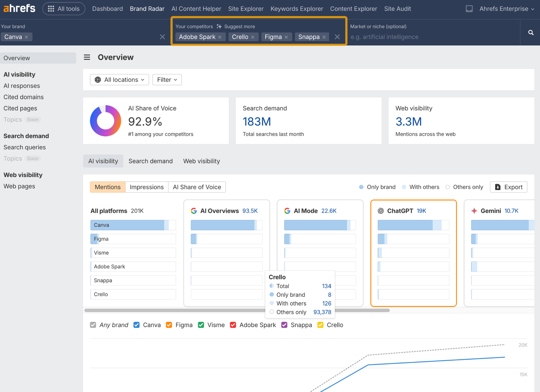Uncheck the Adobe Spark checkbox
This screenshot has height=392, width=540.
point(233,325)
